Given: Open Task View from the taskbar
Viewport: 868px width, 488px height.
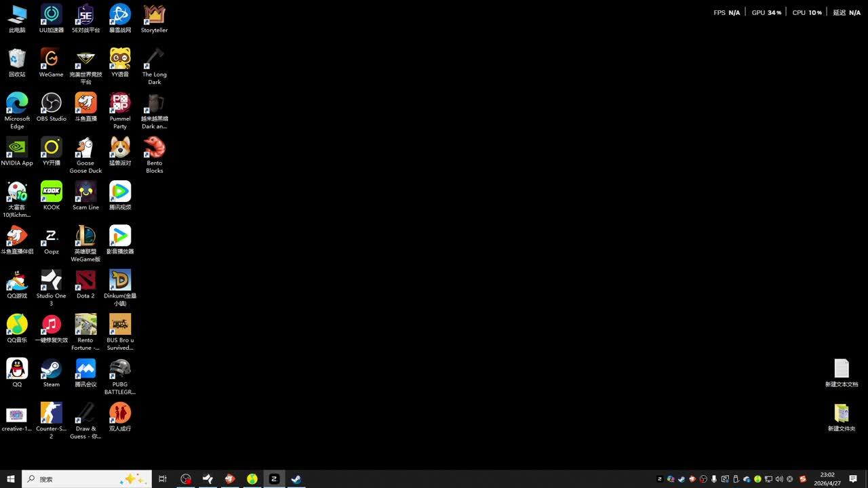Looking at the screenshot, I should (163, 479).
